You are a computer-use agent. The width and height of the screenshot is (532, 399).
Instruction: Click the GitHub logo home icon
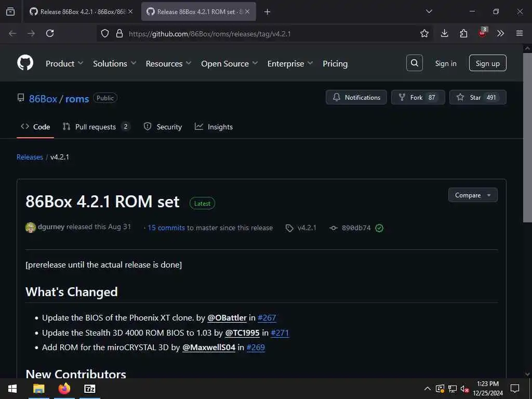(x=25, y=63)
